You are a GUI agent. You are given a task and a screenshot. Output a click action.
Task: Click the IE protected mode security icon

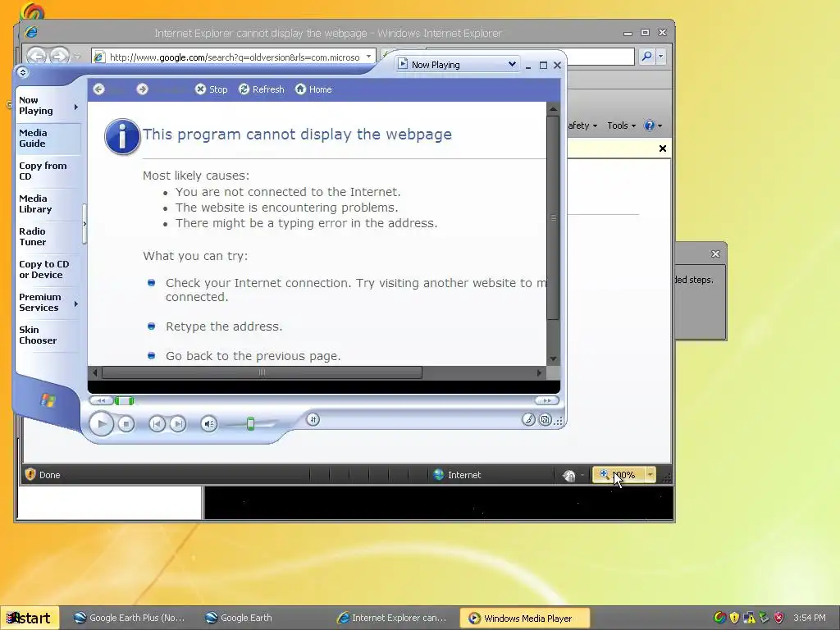[569, 475]
